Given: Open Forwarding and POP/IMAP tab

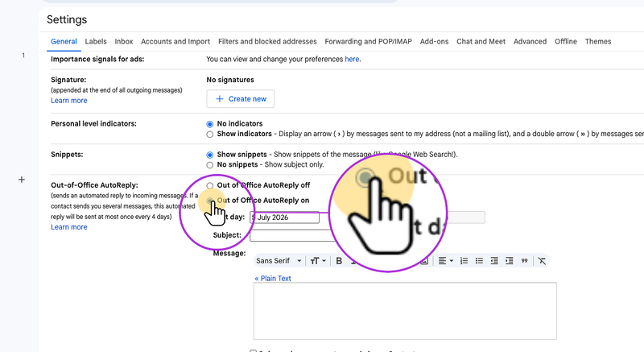Looking at the screenshot, I should click(x=368, y=42).
